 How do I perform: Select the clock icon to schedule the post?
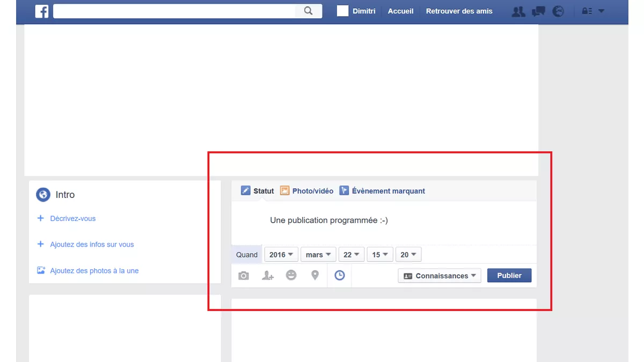[339, 275]
